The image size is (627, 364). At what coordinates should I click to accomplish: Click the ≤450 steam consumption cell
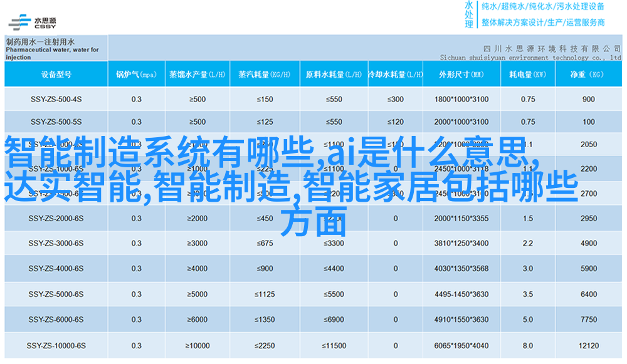pyautogui.click(x=265, y=219)
